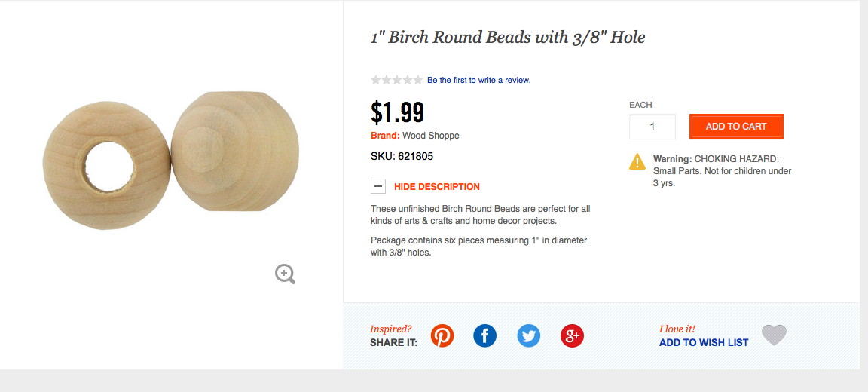Image resolution: width=868 pixels, height=392 pixels.
Task: Click the Twitter share icon
Action: (x=529, y=335)
